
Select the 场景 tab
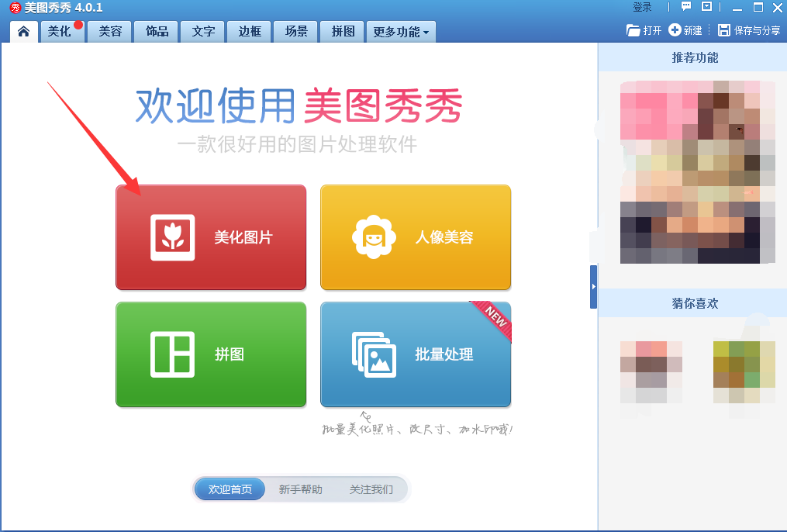[296, 32]
